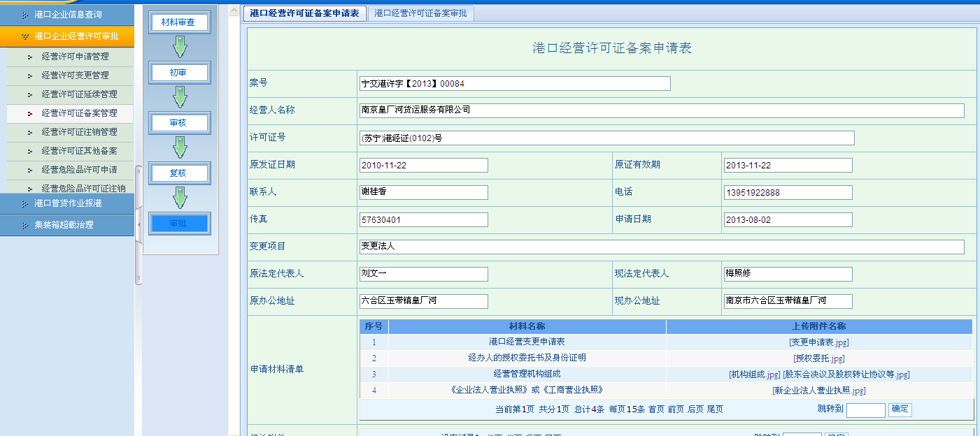Click the 跳转到 page number input
The width and height of the screenshot is (980, 436).
(x=865, y=410)
